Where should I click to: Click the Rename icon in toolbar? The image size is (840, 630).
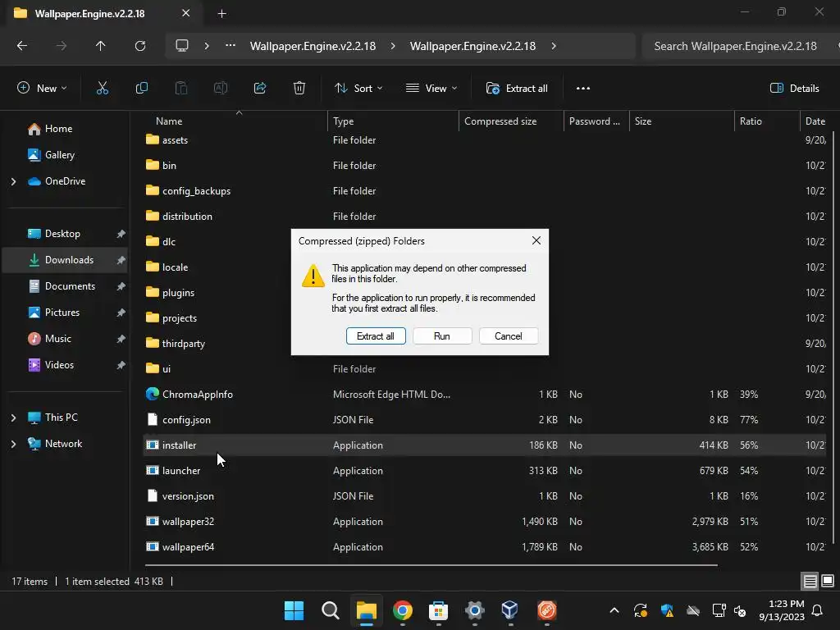[x=221, y=89]
